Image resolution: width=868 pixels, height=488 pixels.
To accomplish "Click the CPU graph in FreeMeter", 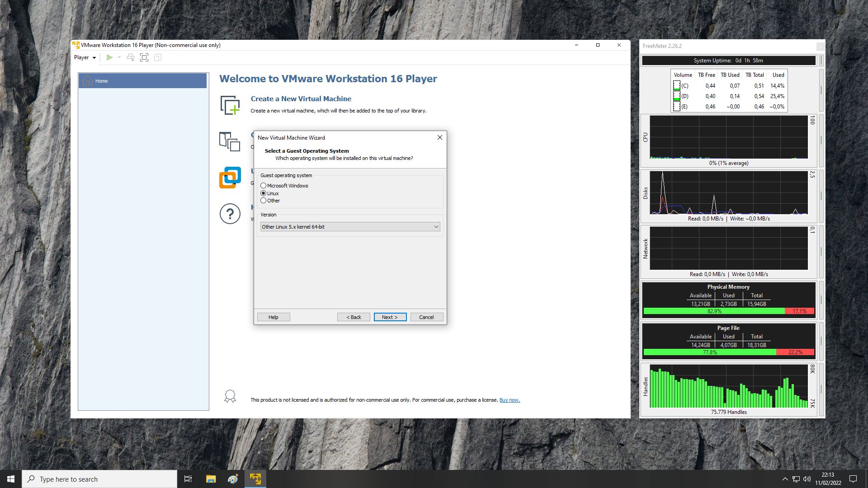I will tap(728, 137).
